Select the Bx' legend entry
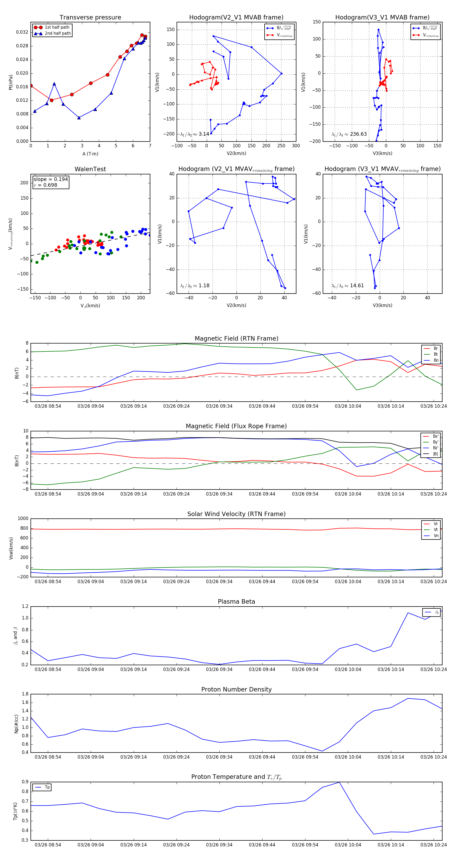Screen dimensions: 473x868 pyautogui.click(x=431, y=436)
